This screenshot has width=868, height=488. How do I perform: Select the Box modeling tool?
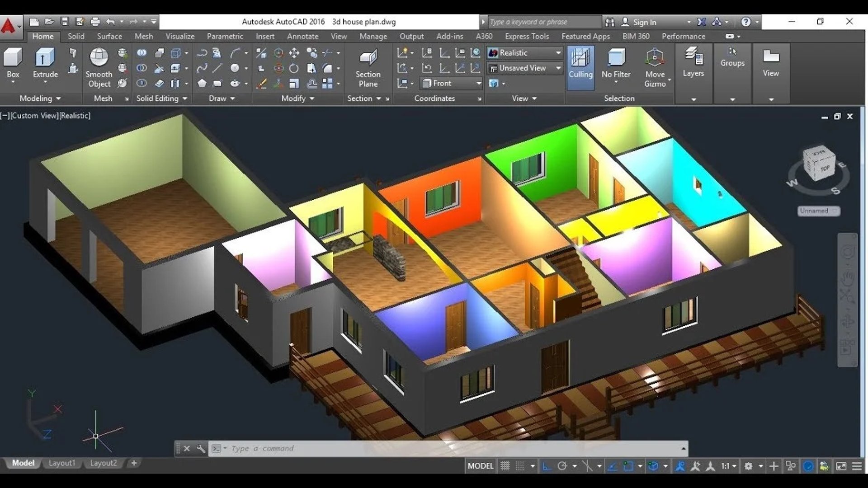coord(13,58)
